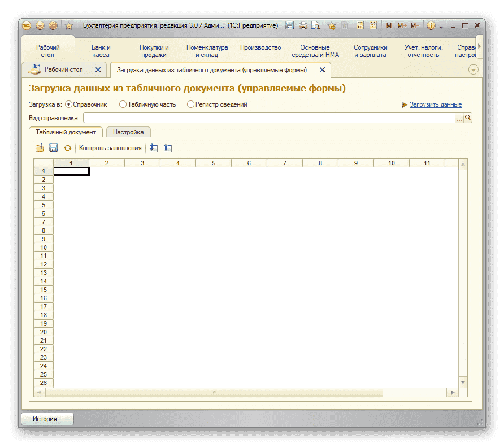504x446 pixels.
Task: Collapse the panel using the circular chevron
Action: coord(473,69)
